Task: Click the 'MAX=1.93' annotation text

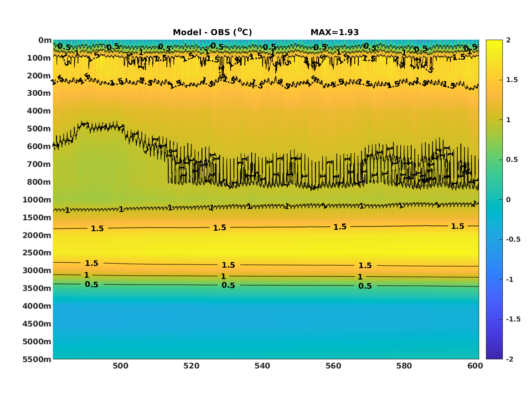Action: point(335,32)
